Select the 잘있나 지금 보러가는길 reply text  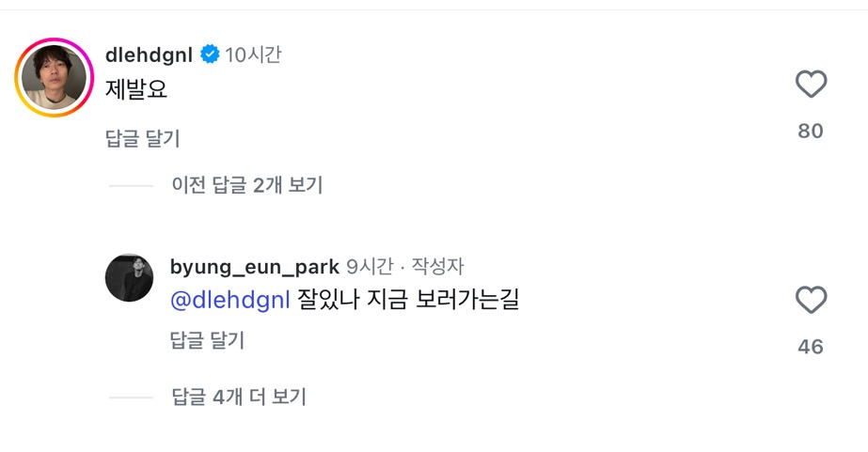click(x=408, y=301)
